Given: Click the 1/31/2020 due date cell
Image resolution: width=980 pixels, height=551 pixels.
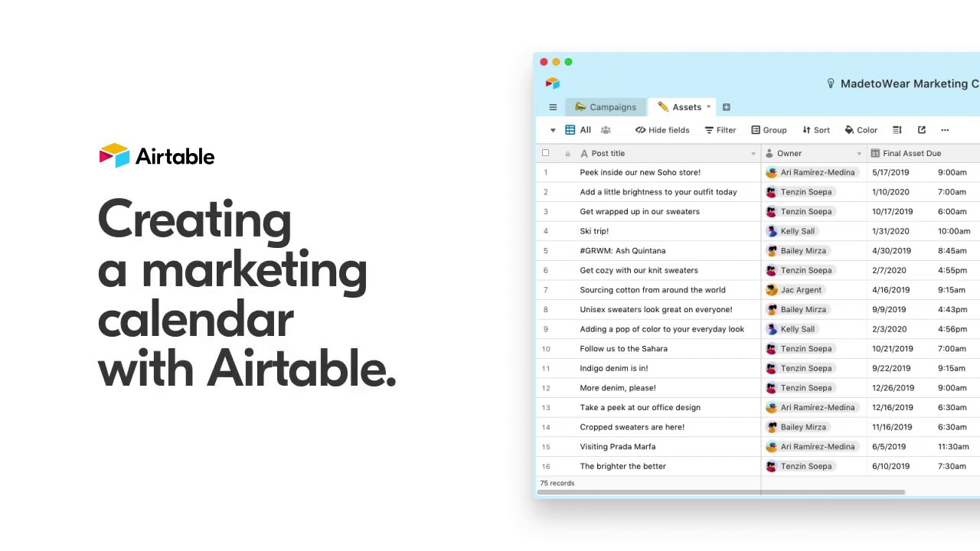Looking at the screenshot, I should coord(890,231).
